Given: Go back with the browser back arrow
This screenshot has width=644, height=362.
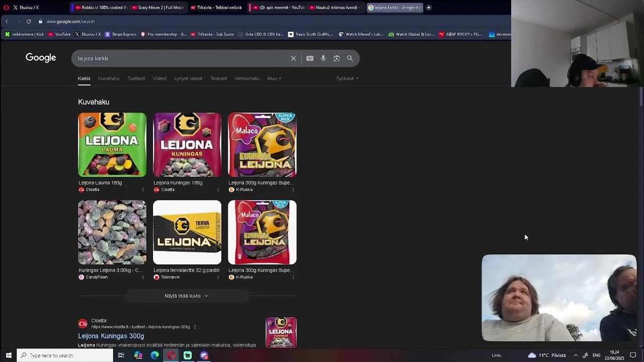Looking at the screenshot, I should click(7, 22).
